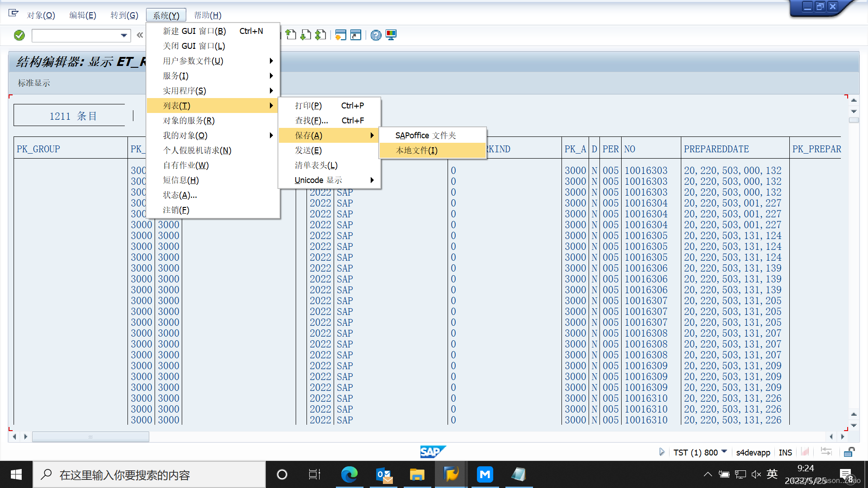Select the SAPoffice 文件夹 option
Image resolution: width=868 pixels, height=488 pixels.
pos(425,135)
